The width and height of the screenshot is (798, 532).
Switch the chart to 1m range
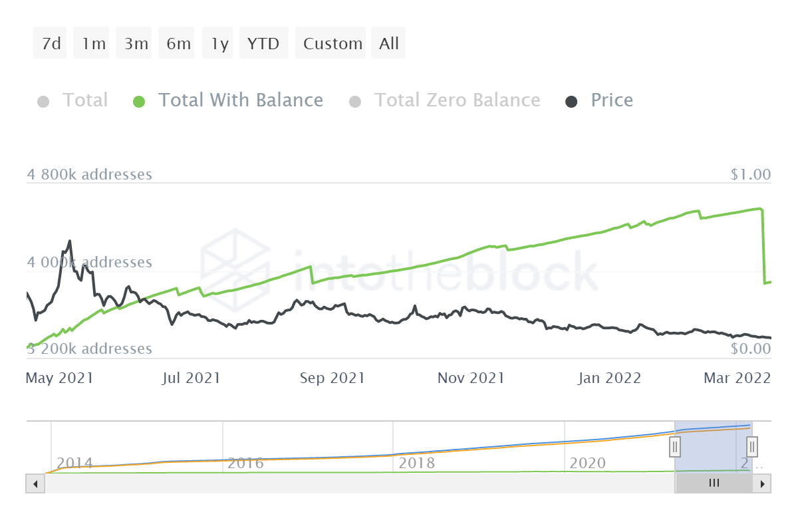94,44
